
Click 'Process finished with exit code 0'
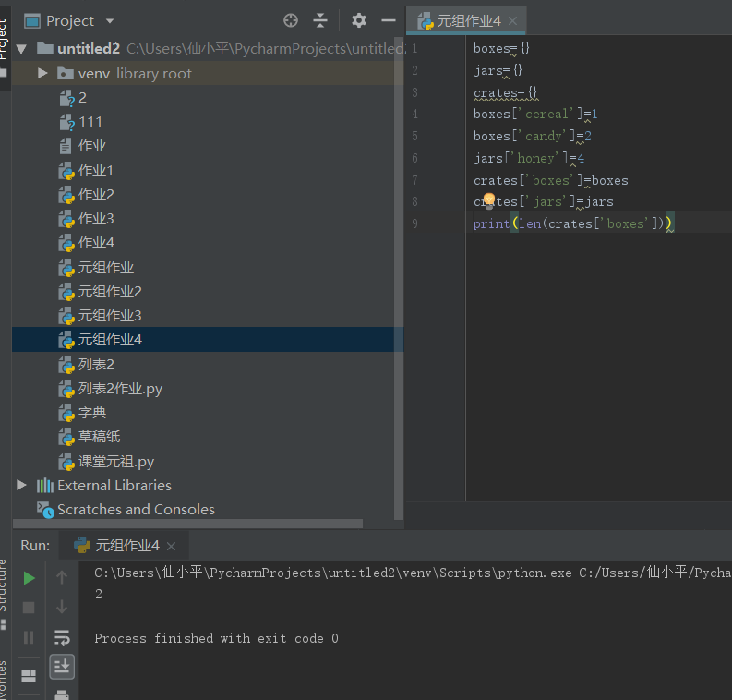click(216, 638)
